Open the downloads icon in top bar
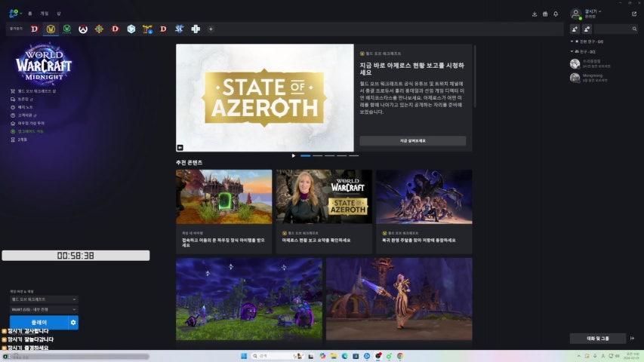The image size is (644, 362). point(535,14)
